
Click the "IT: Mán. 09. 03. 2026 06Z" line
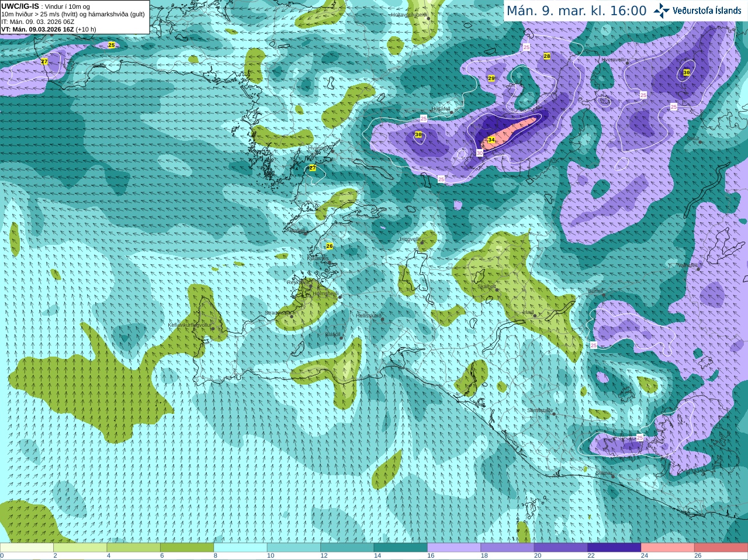37,22
